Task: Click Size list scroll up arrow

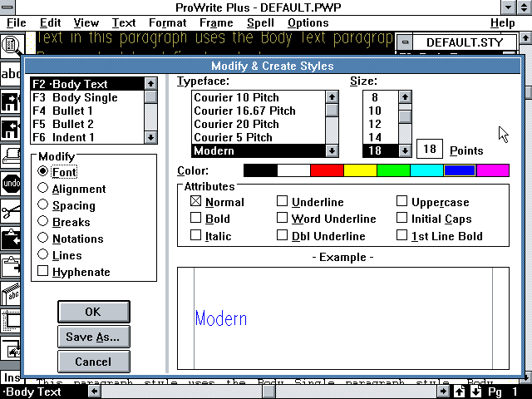Action: tap(405, 97)
